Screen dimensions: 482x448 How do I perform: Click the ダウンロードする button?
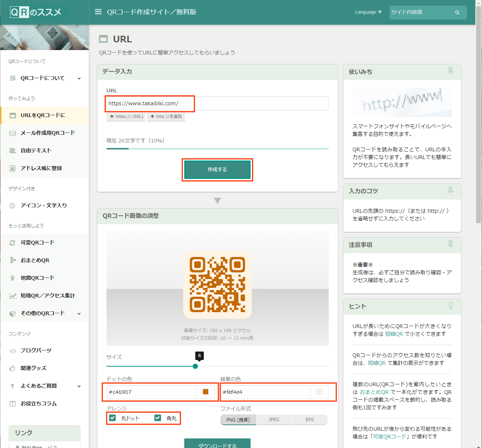(217, 444)
